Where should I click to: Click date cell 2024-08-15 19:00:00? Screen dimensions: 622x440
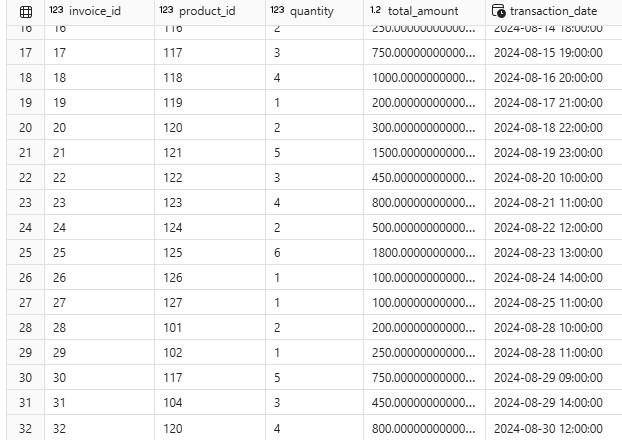coord(554,52)
